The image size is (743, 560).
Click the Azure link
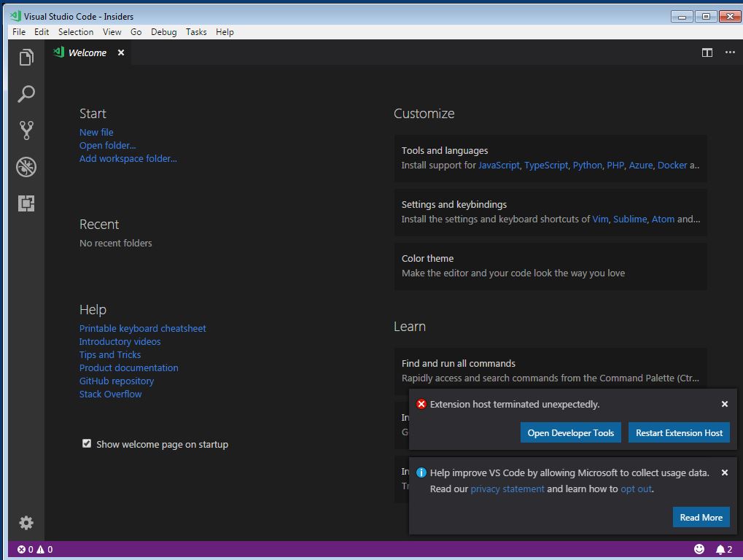pos(641,165)
